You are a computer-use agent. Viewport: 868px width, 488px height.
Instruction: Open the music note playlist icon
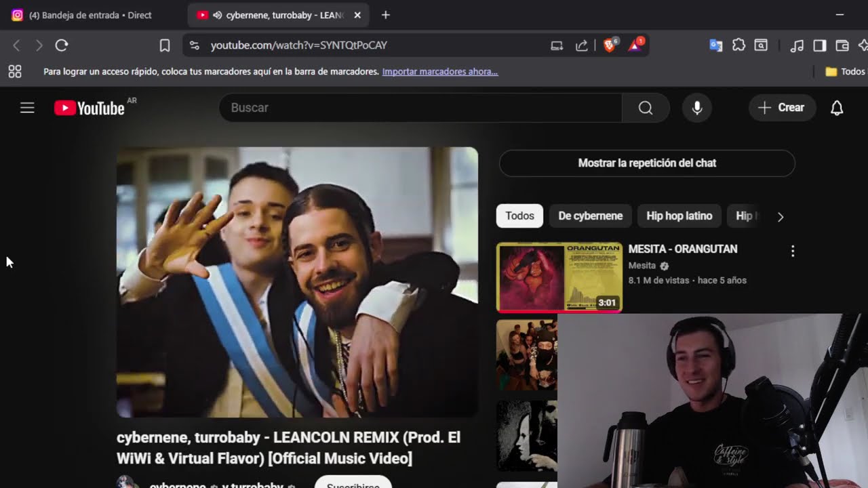tap(797, 45)
